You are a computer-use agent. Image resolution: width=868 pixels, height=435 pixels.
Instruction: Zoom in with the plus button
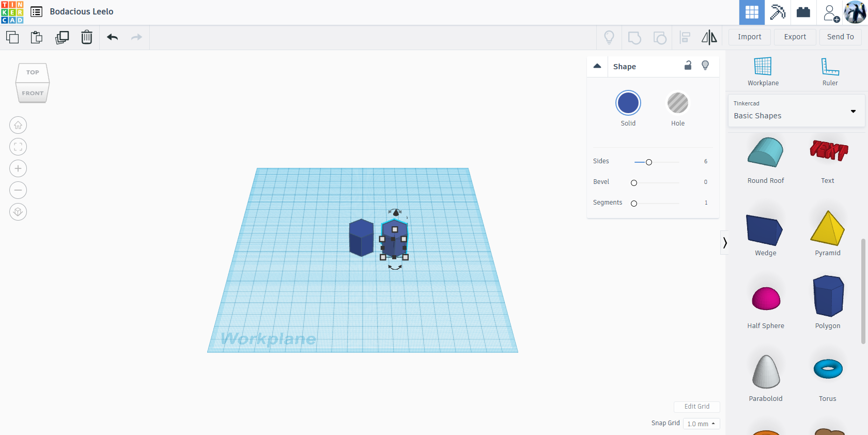point(18,168)
